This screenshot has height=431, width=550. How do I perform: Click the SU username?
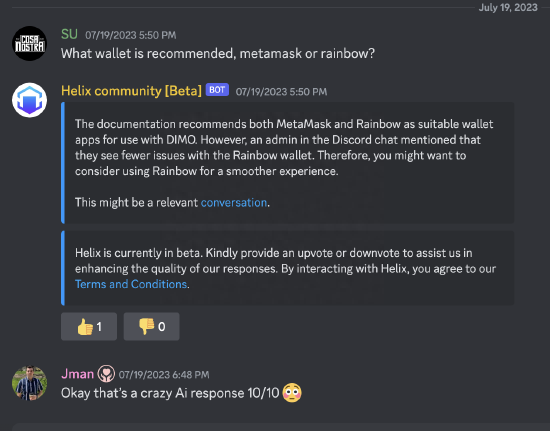[69, 34]
